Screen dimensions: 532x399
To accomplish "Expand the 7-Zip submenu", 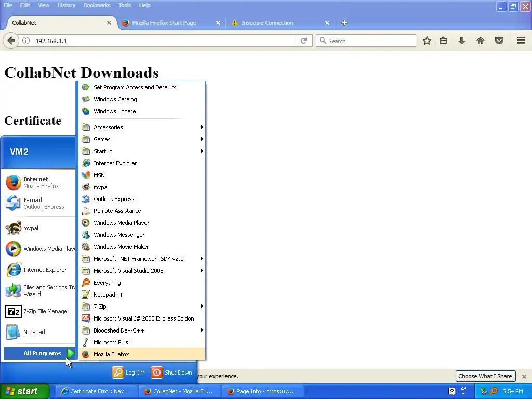I will click(x=142, y=307).
